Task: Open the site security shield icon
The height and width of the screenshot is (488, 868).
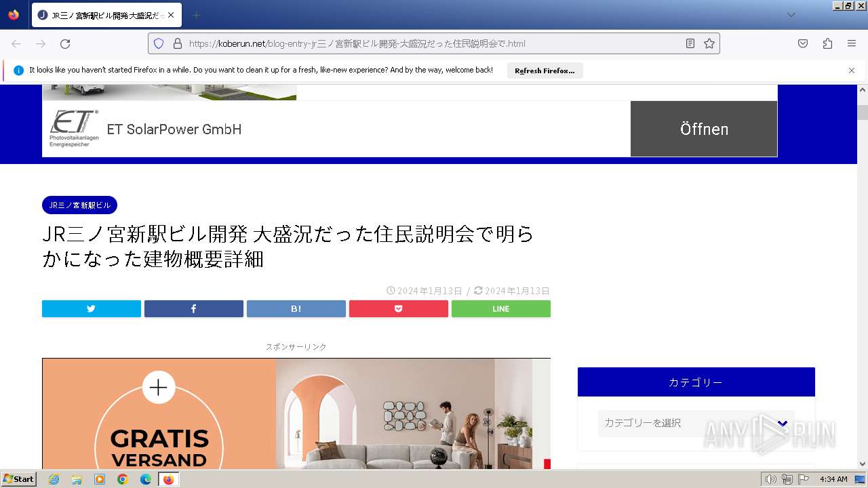Action: coord(159,43)
